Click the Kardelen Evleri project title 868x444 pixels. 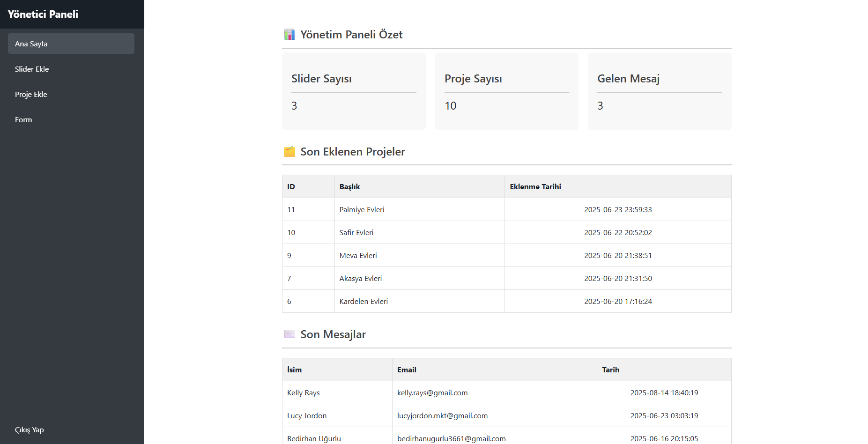(x=364, y=301)
